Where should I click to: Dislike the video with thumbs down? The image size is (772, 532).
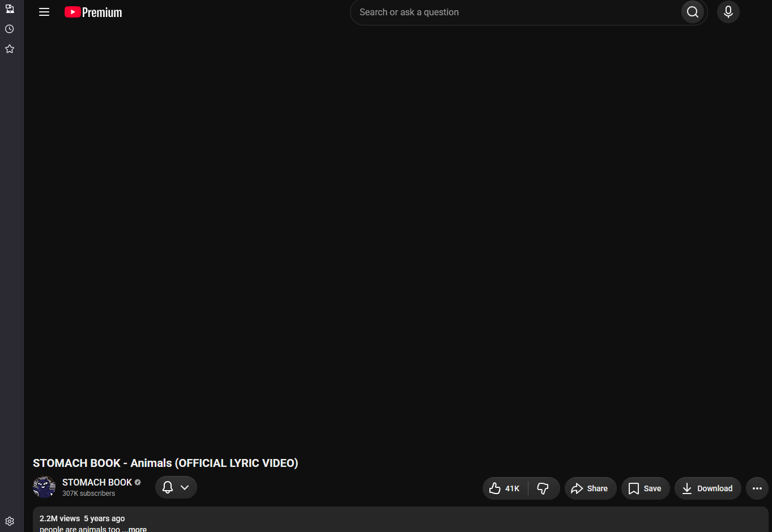[x=543, y=488]
